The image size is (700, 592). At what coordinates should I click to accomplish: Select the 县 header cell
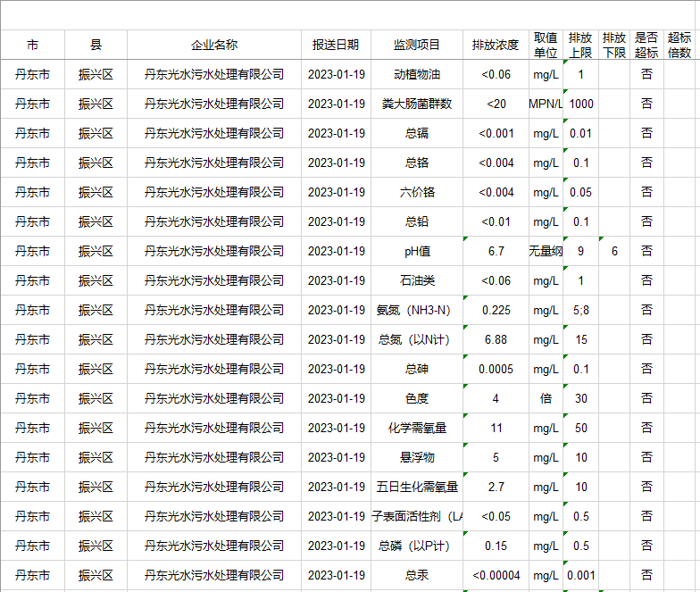click(x=96, y=45)
